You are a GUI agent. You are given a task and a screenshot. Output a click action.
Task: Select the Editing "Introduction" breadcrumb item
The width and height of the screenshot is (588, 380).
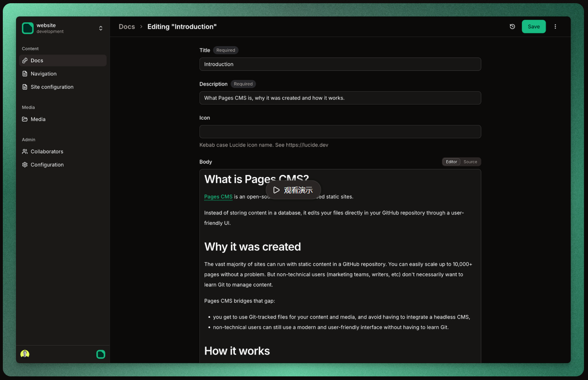[x=182, y=27]
